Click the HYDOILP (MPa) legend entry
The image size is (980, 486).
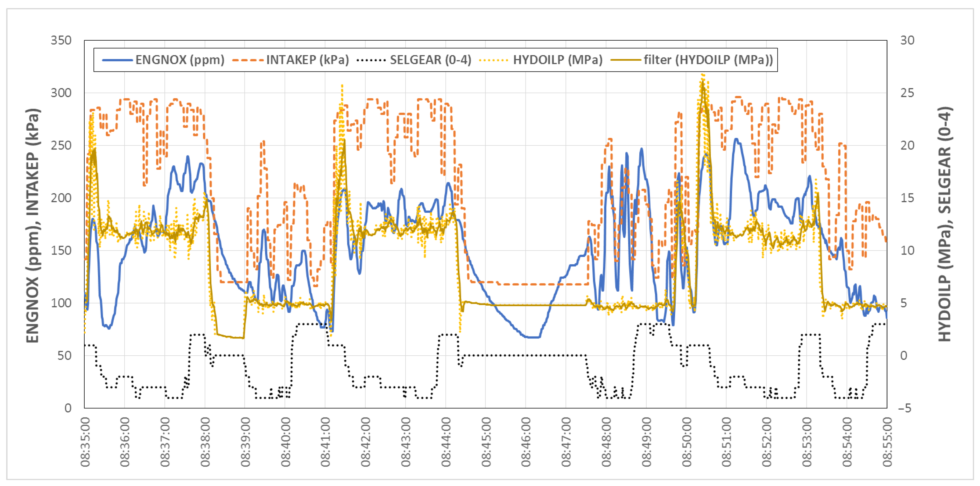(558, 60)
